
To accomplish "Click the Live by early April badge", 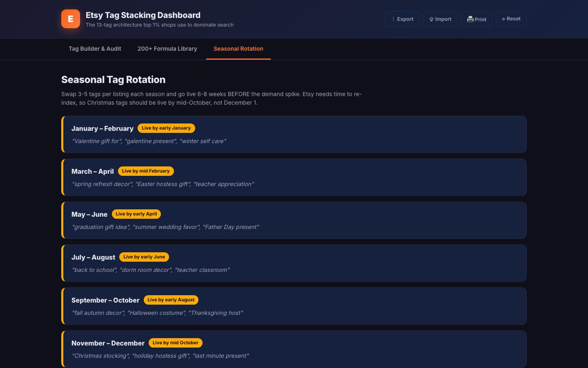I will pyautogui.click(x=136, y=214).
